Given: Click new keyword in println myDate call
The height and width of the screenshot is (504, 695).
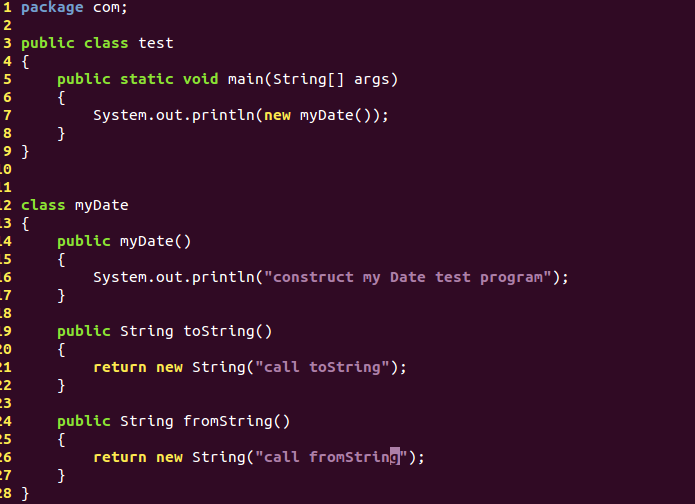Looking at the screenshot, I should 277,115.
